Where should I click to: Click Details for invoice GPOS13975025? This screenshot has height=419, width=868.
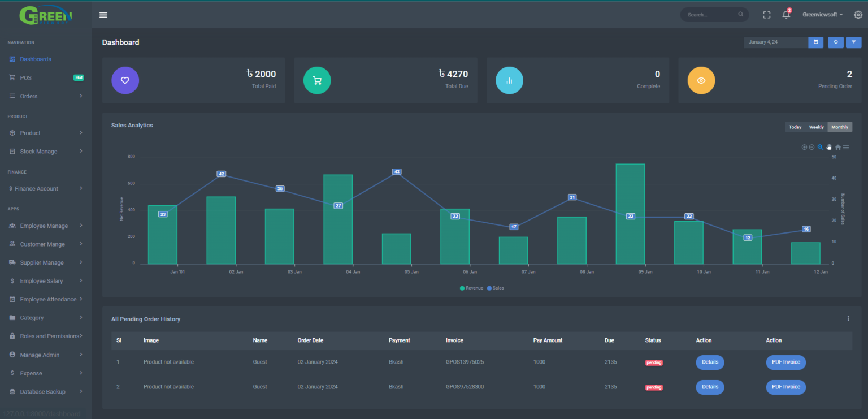710,362
